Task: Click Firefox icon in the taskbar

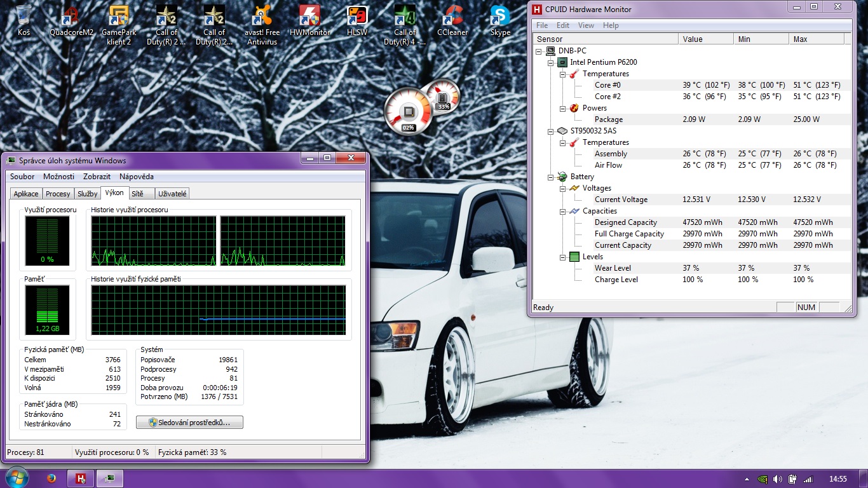Action: 51,478
